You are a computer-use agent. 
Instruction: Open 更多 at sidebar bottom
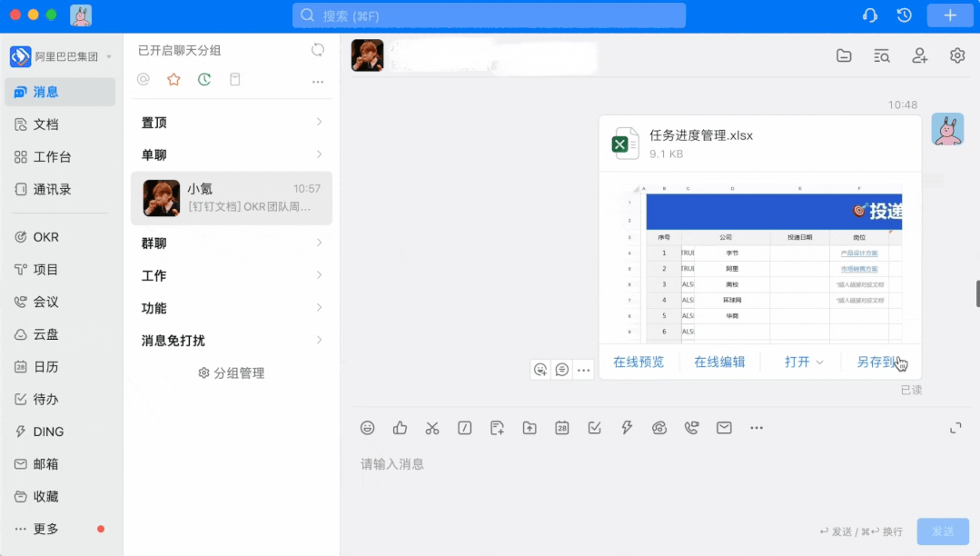click(x=60, y=529)
